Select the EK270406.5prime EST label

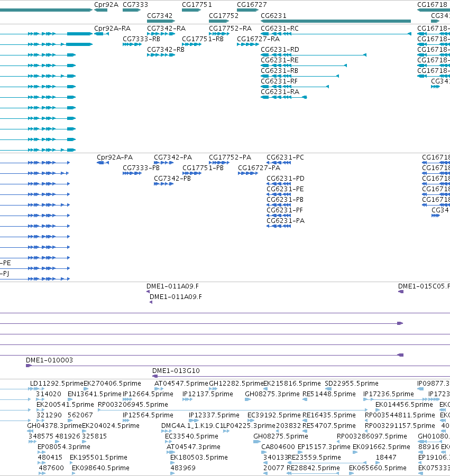pos(112,384)
